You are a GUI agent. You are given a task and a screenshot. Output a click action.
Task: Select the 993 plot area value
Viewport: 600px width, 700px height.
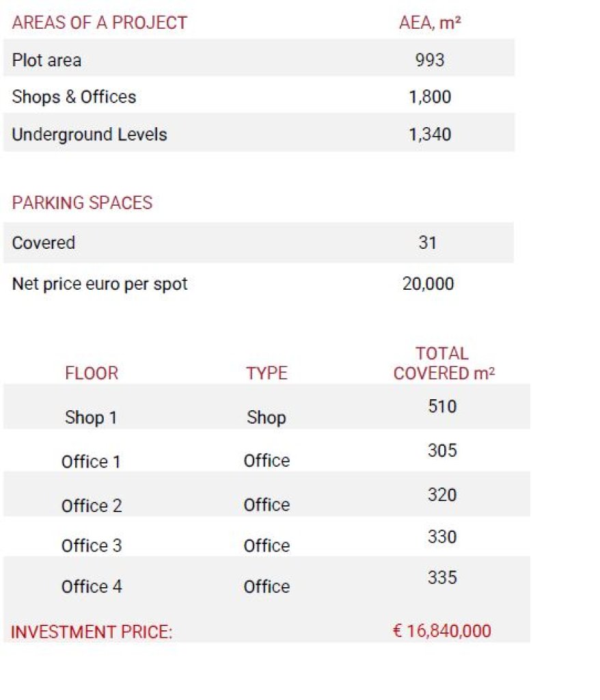pyautogui.click(x=429, y=60)
